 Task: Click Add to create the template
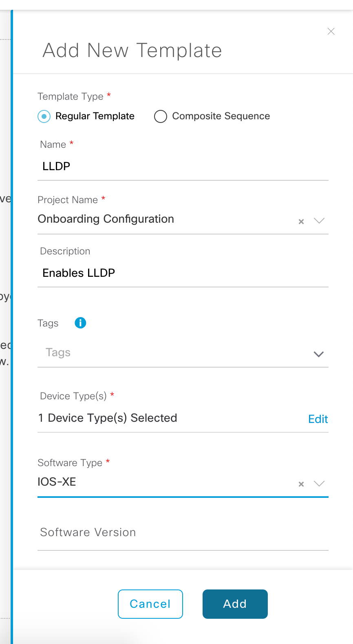(x=235, y=604)
